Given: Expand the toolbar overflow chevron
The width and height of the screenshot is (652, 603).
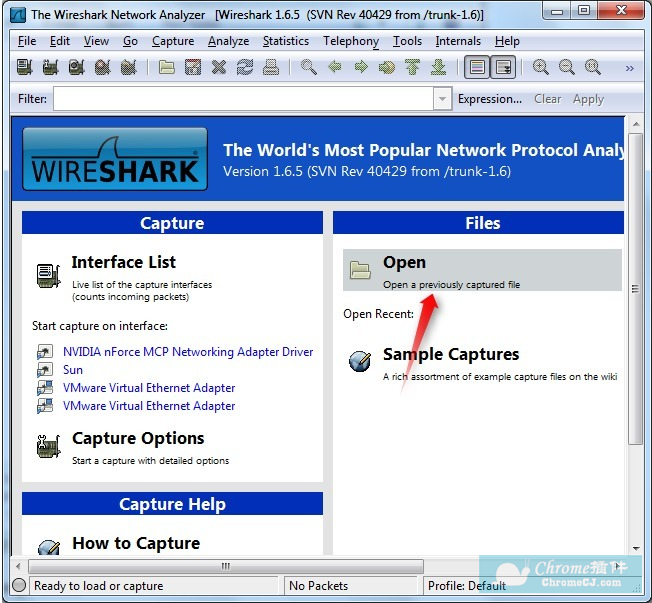Looking at the screenshot, I should [630, 68].
